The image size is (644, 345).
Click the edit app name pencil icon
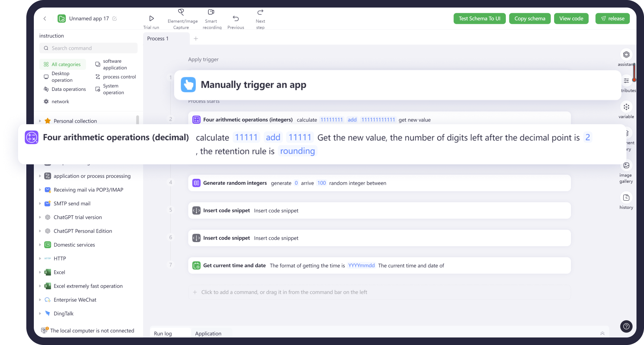point(115,19)
